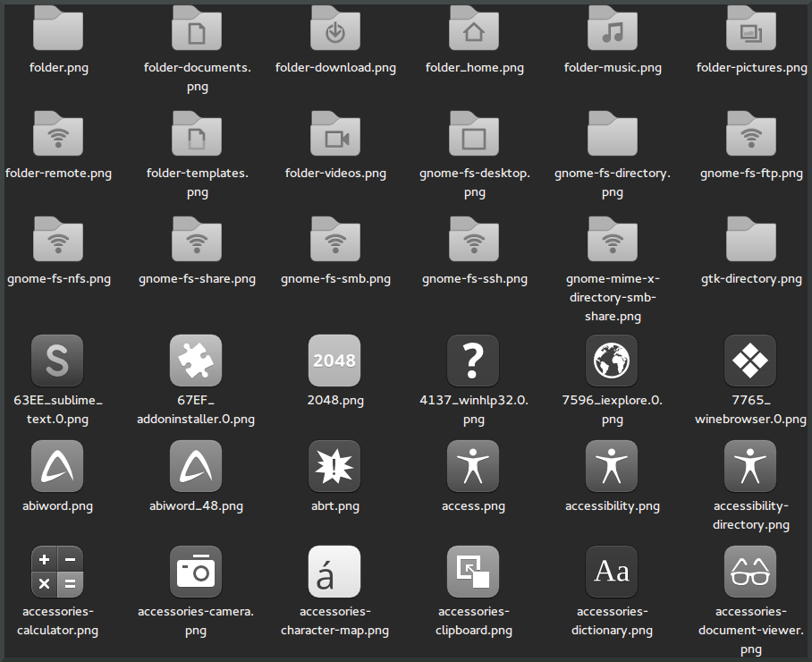Select the abrt.png burst icon

(334, 466)
